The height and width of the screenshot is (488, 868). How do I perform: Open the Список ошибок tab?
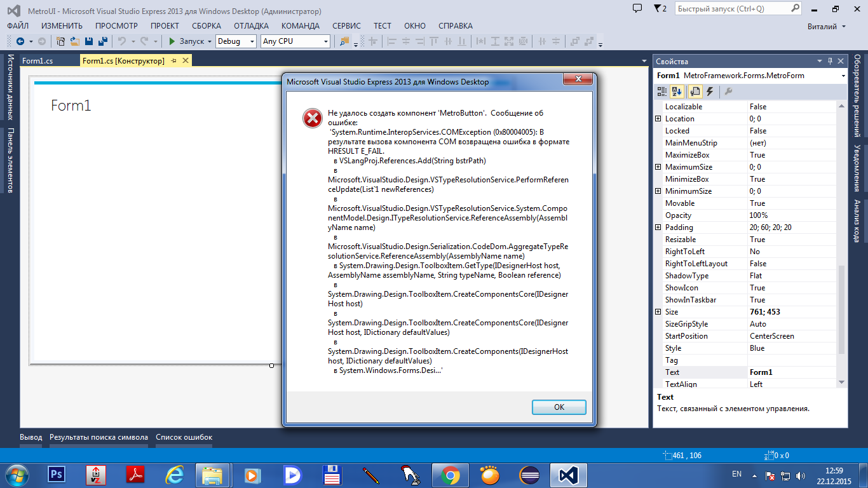click(x=184, y=437)
